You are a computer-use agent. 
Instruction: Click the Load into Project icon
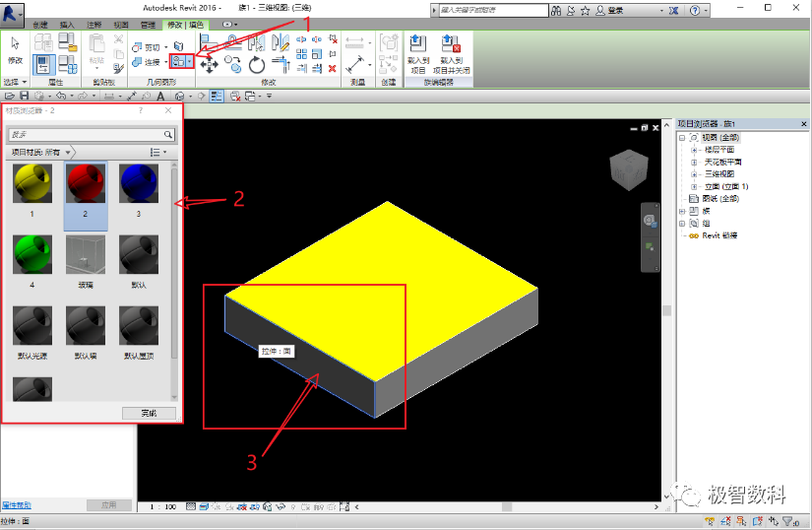tap(418, 54)
